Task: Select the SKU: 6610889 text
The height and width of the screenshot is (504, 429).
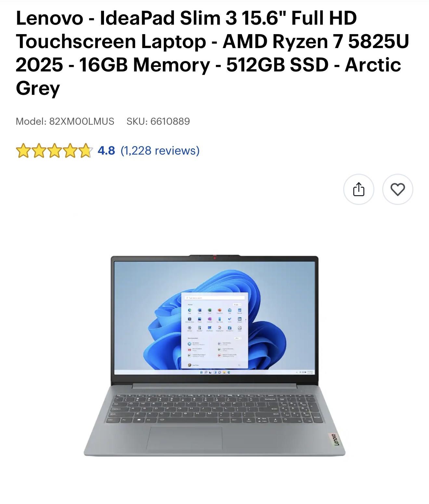Action: (158, 121)
